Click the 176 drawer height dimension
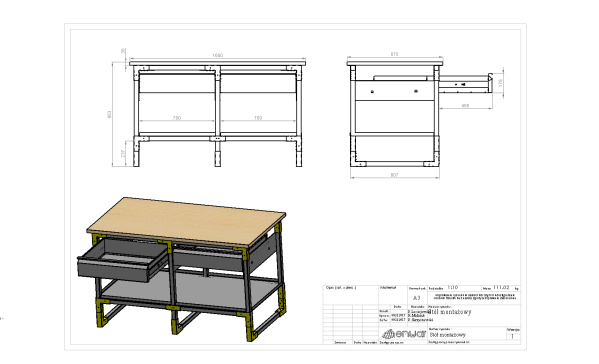Screen dimensions: 599x364 point(500,83)
